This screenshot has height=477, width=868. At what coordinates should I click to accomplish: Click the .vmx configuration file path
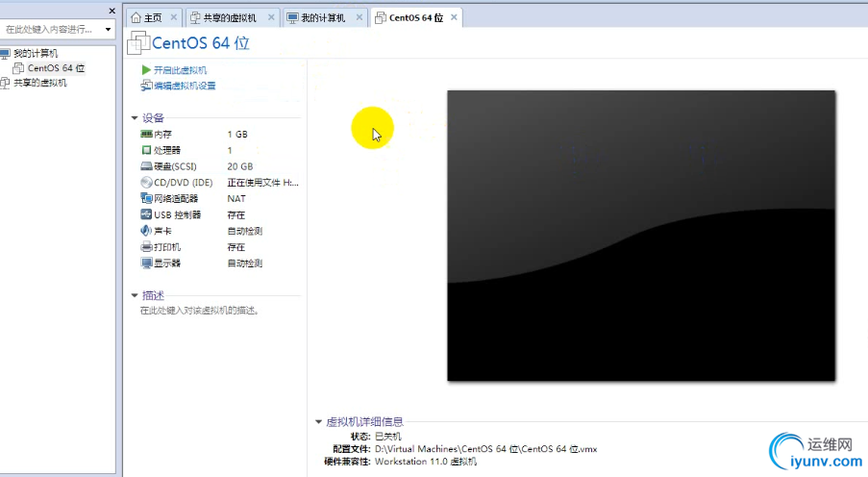(486, 449)
